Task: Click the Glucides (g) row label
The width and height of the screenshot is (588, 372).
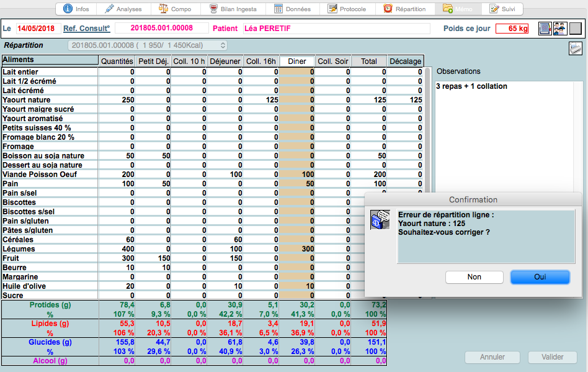Action: click(x=50, y=342)
